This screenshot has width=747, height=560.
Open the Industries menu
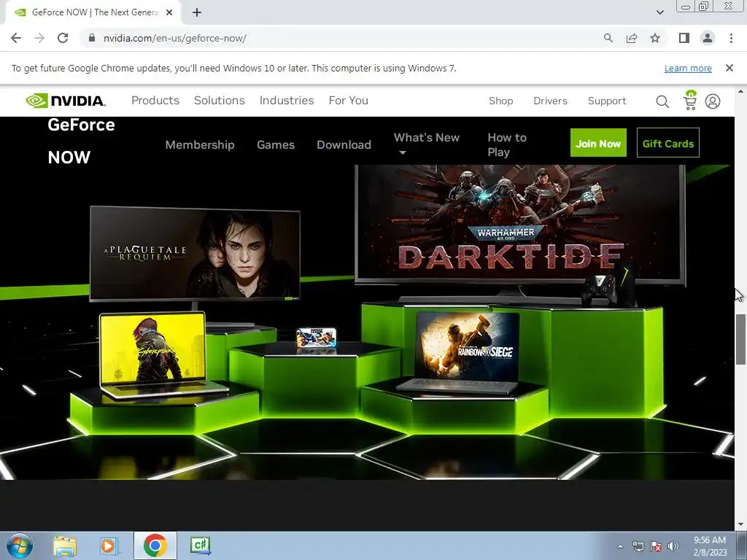[x=287, y=101]
